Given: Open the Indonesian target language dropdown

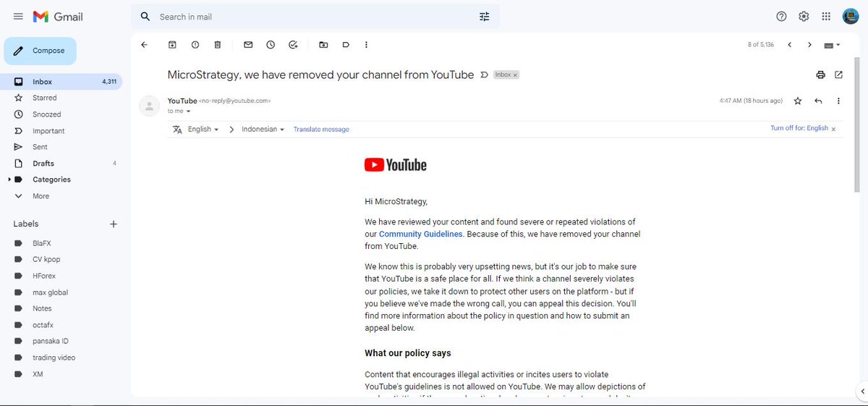Looking at the screenshot, I should tap(263, 129).
